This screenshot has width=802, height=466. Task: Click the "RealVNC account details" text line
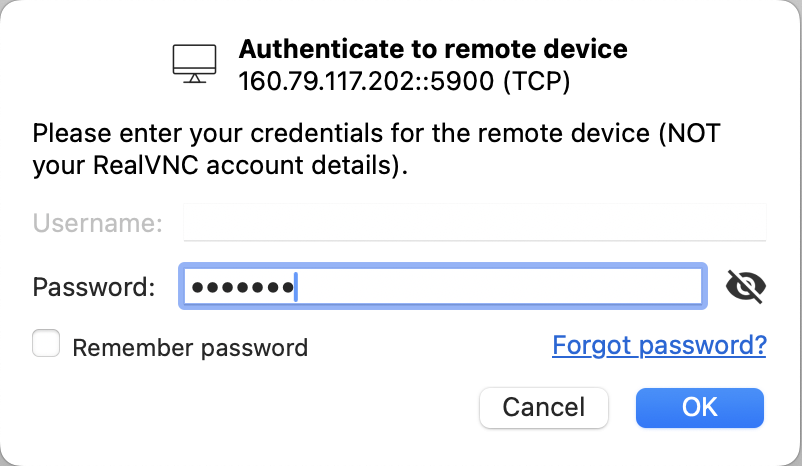tap(220, 167)
